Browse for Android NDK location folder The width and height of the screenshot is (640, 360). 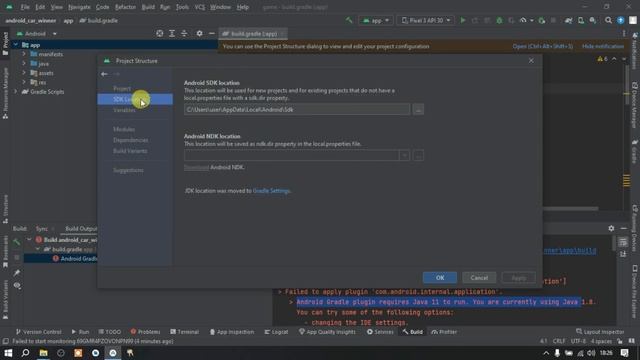pyautogui.click(x=418, y=155)
